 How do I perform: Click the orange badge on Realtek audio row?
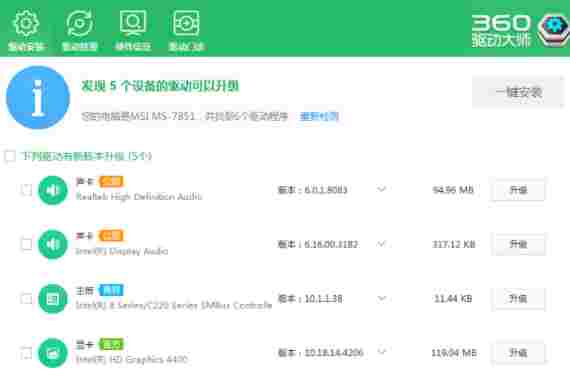(x=111, y=181)
